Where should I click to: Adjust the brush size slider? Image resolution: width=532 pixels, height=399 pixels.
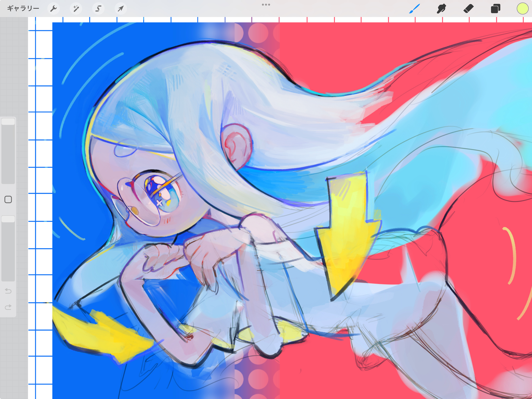pyautogui.click(x=8, y=151)
